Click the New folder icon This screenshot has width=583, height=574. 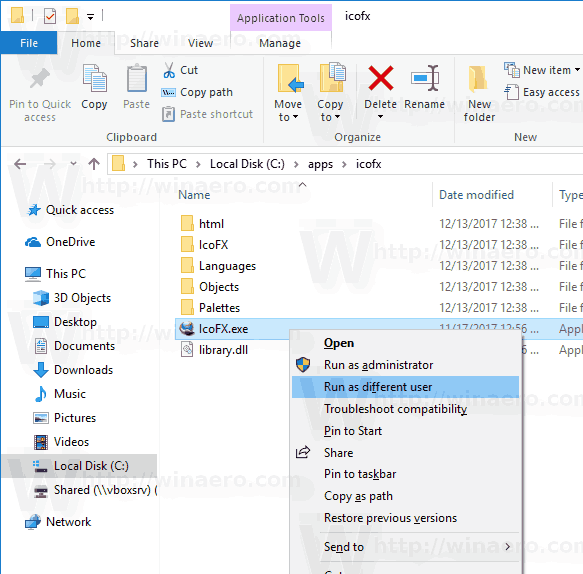(x=479, y=79)
